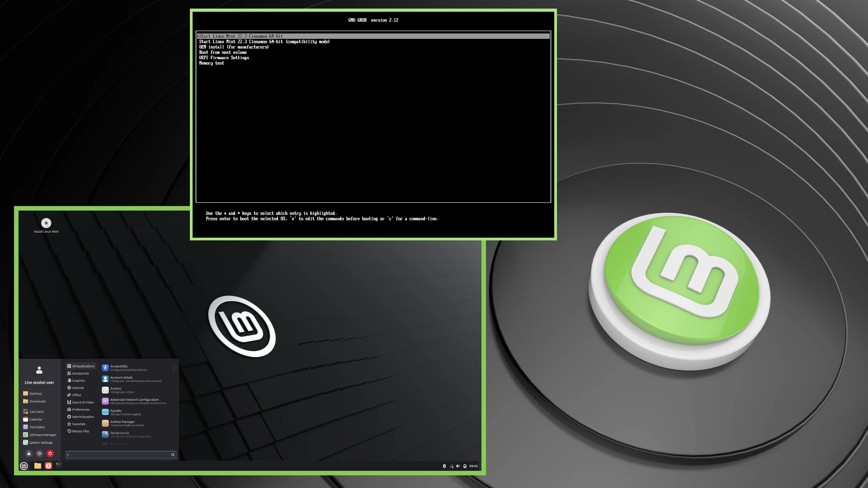The image size is (868, 488).
Task: Select the Administration category
Action: click(80, 417)
